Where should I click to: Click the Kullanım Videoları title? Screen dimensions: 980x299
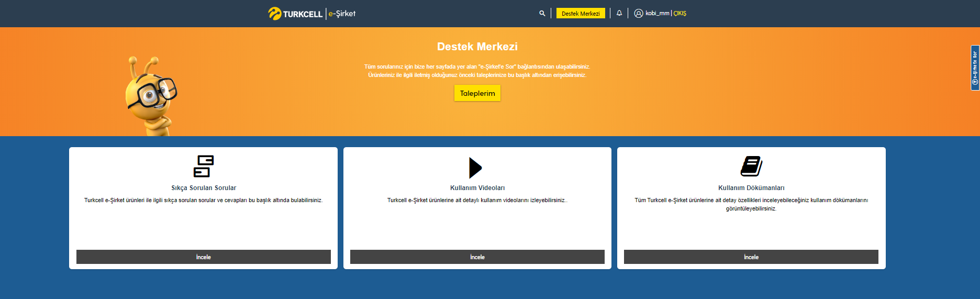[x=477, y=188]
